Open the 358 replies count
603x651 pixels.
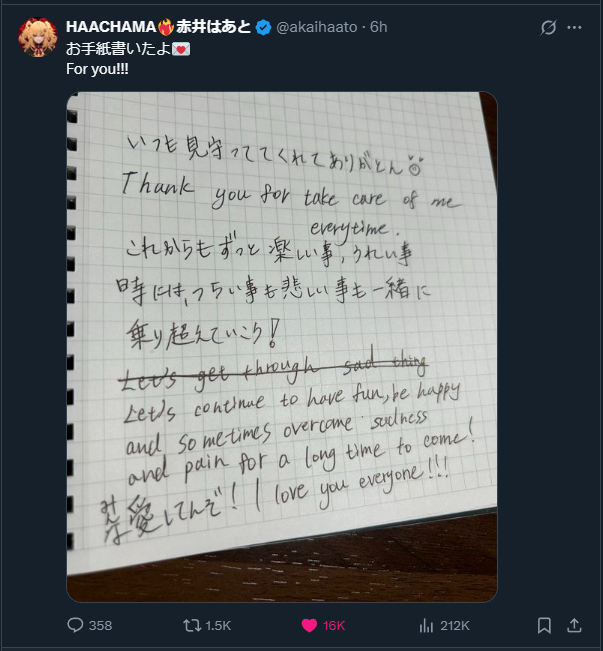tap(100, 626)
